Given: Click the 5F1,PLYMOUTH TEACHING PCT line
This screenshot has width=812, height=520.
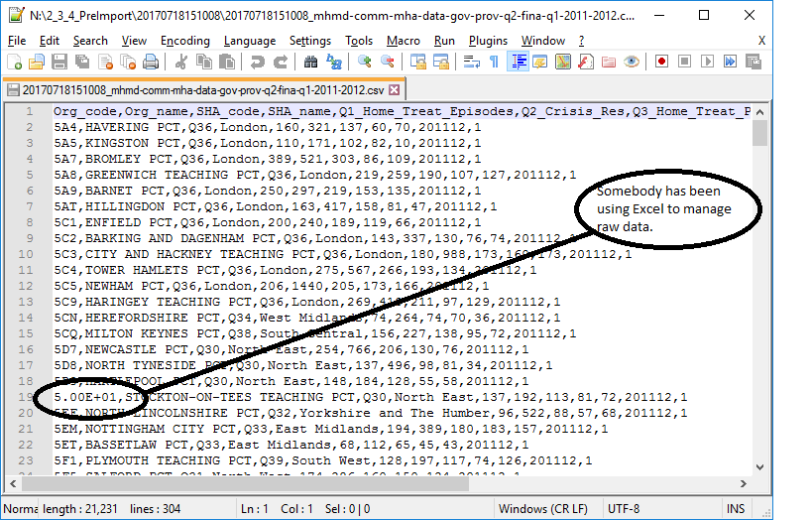Looking at the screenshot, I should (x=322, y=460).
